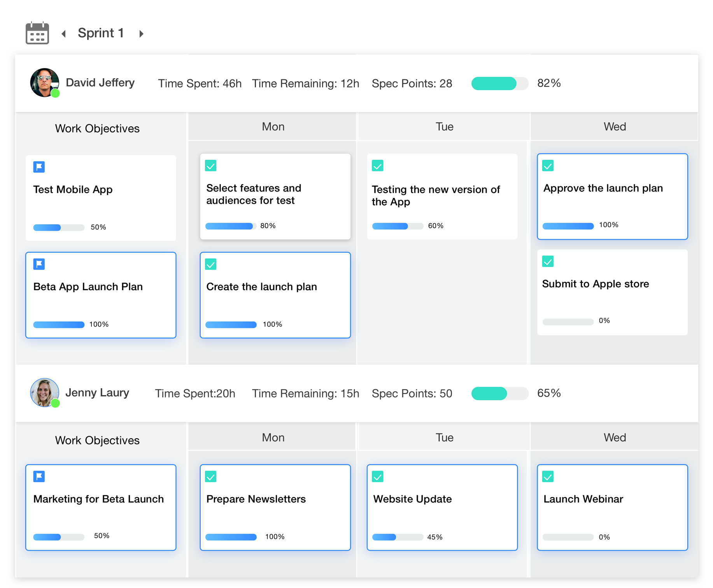Viewport: 713px width, 588px height.
Task: Click the flag icon on Beta App Launch Plan
Action: click(x=39, y=264)
